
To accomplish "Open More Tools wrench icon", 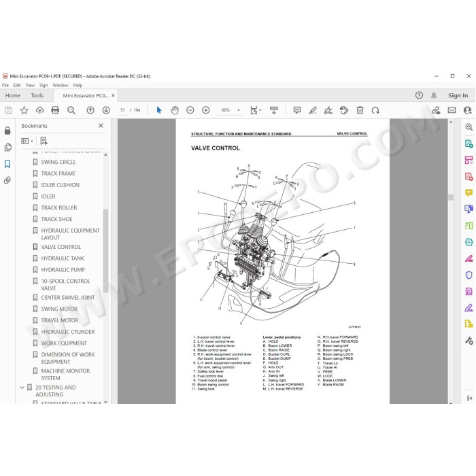I will click(x=469, y=341).
